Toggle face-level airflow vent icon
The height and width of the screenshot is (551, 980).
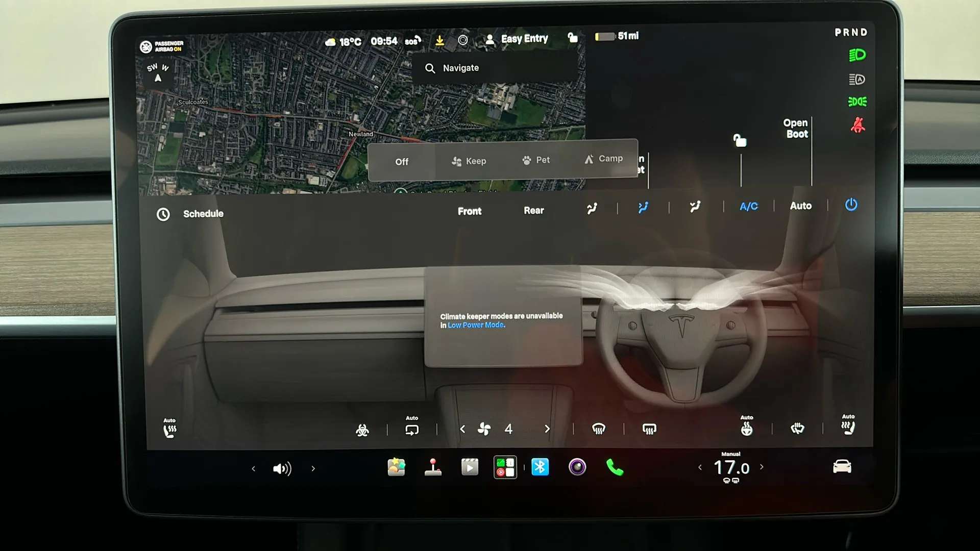(x=643, y=207)
